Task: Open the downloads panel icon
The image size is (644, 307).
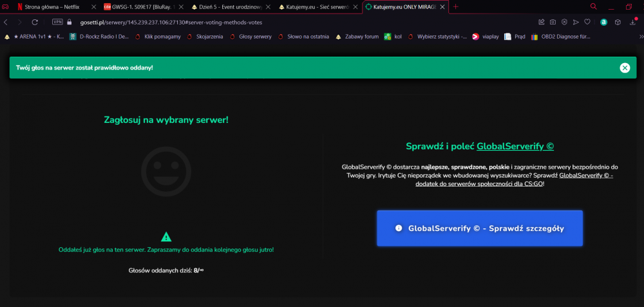Action: (x=633, y=22)
